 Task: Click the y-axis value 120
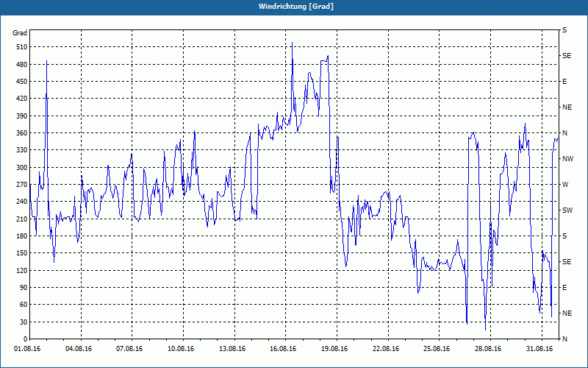(22, 270)
